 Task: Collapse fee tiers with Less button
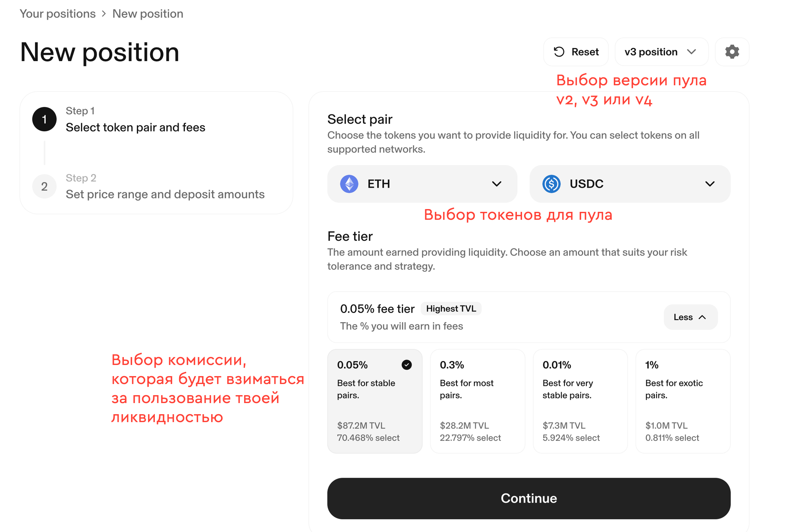click(690, 317)
